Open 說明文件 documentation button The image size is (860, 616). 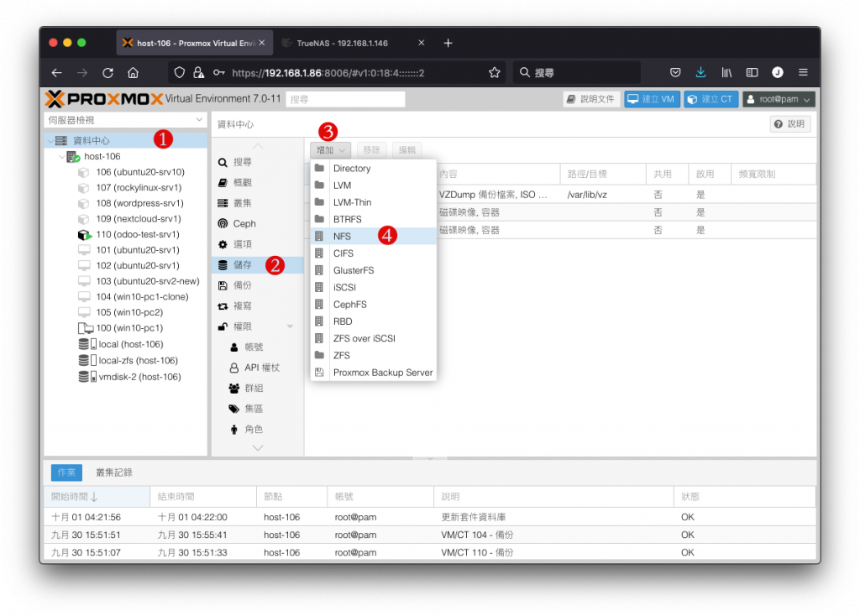coord(591,99)
